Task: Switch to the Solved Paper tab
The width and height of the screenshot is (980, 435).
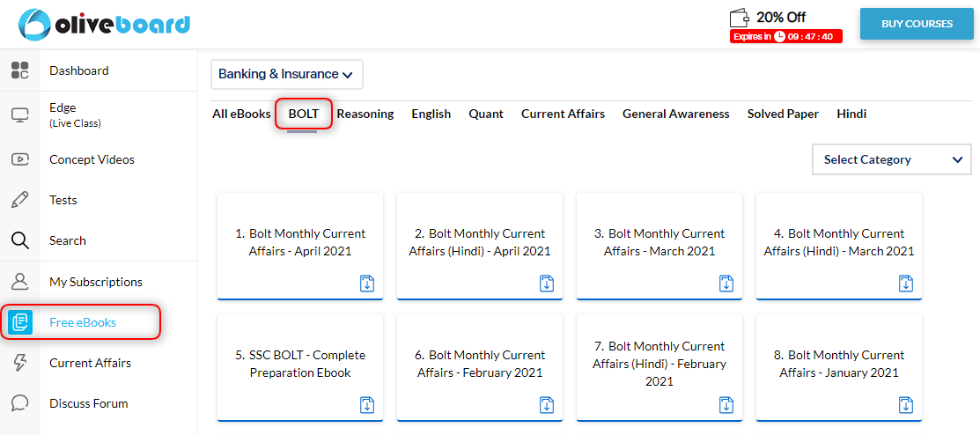Action: pyautogui.click(x=783, y=114)
